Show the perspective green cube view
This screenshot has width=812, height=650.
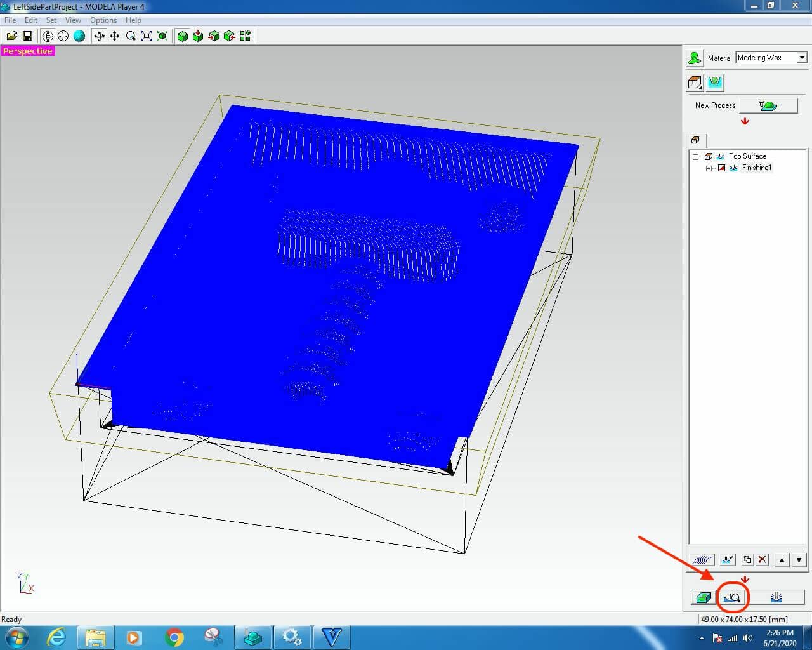183,36
